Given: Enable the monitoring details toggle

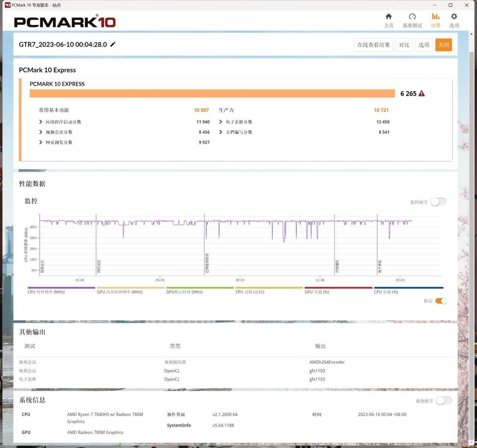Looking at the screenshot, I should click(438, 202).
